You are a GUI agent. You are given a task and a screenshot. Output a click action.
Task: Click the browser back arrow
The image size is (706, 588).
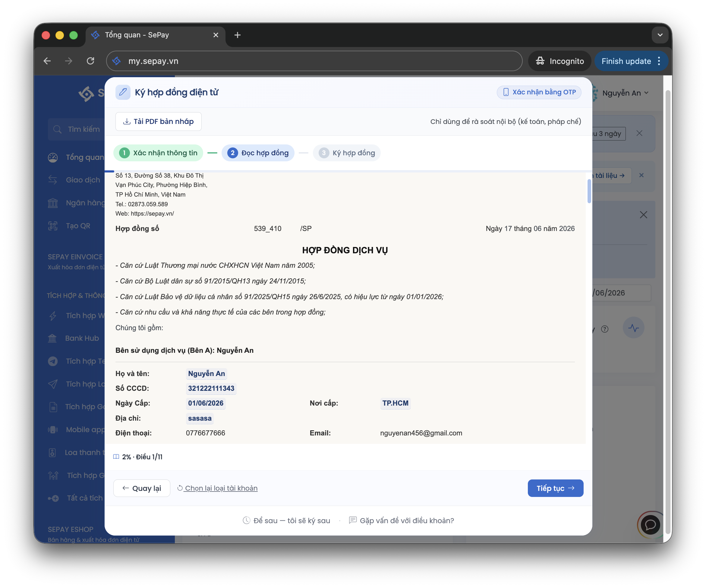point(47,61)
